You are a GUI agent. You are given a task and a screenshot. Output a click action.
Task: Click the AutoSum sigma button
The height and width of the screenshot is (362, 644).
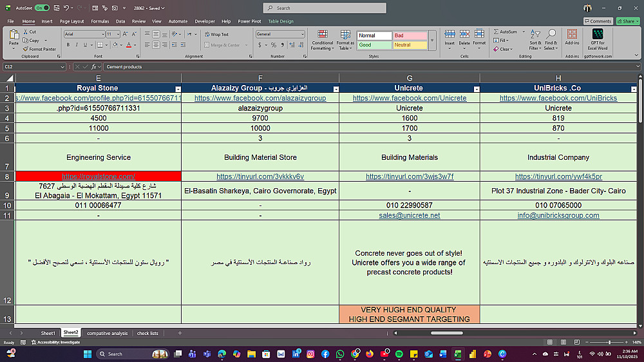pos(505,32)
